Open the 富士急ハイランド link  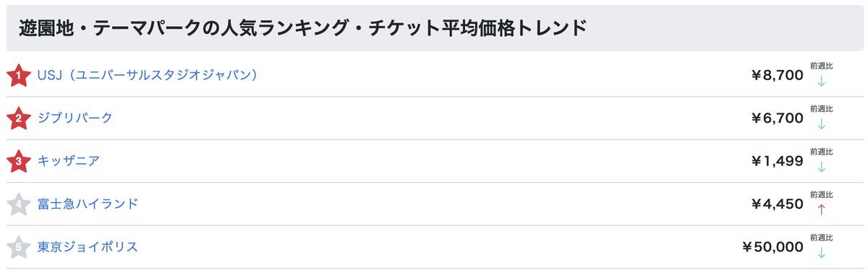(x=88, y=204)
